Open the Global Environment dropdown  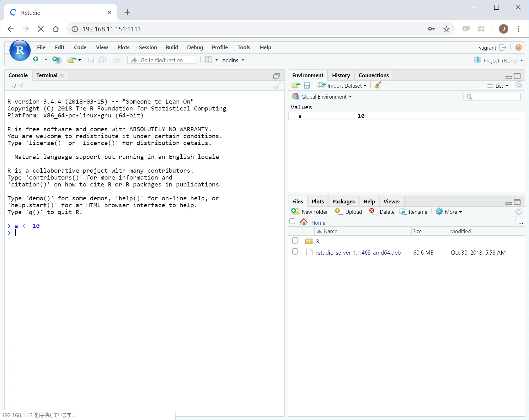[x=322, y=97]
